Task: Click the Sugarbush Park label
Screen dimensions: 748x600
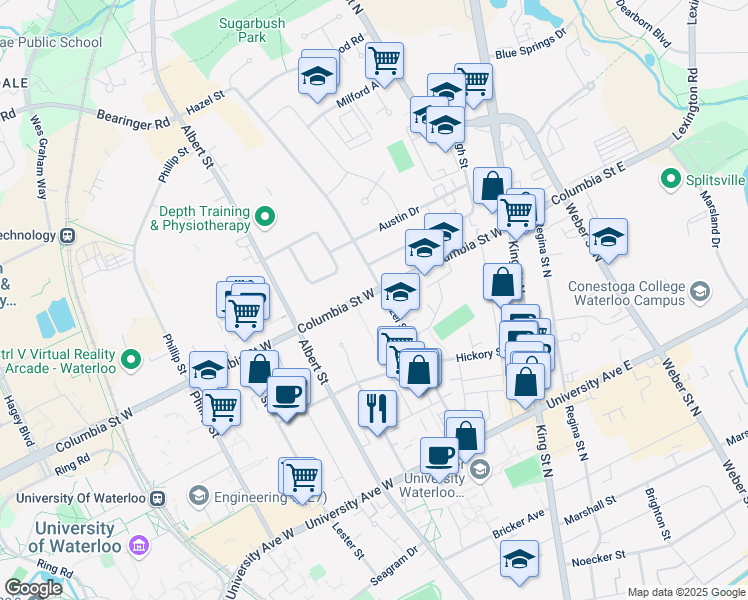Action: [x=252, y=30]
